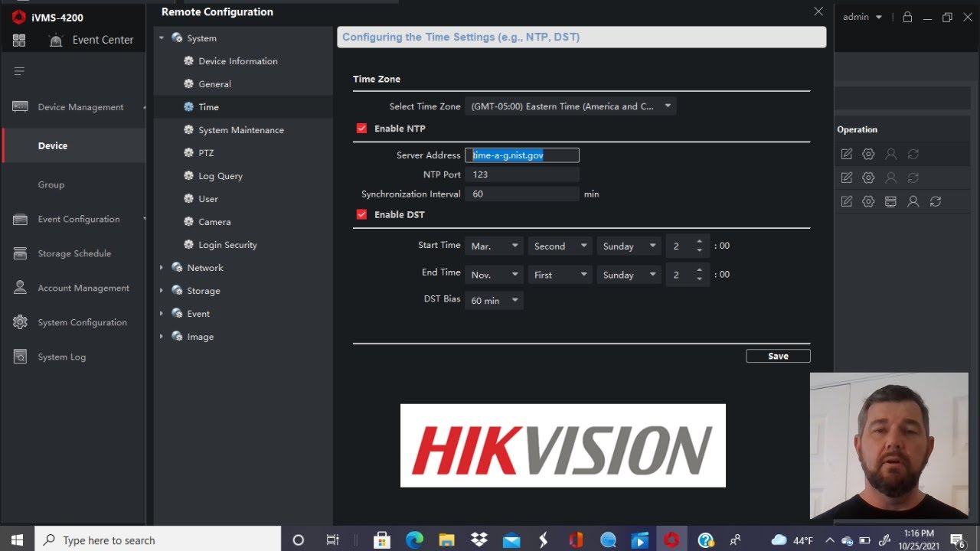
Task: Open Dropbox from the taskbar
Action: [479, 540]
